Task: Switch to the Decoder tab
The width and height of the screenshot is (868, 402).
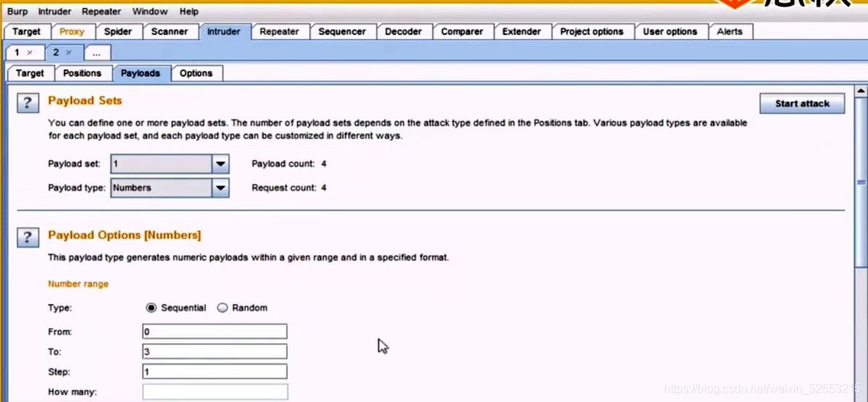Action: pos(403,31)
